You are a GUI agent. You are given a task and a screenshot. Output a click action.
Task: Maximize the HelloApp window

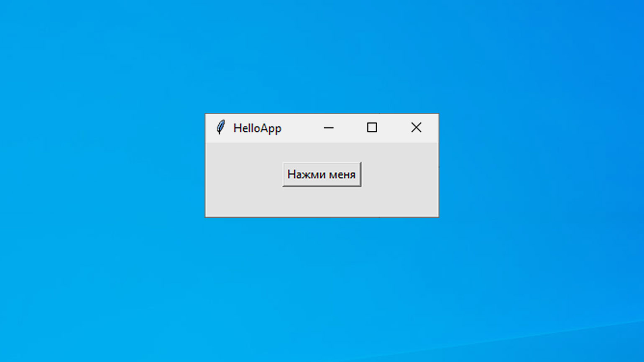click(372, 127)
